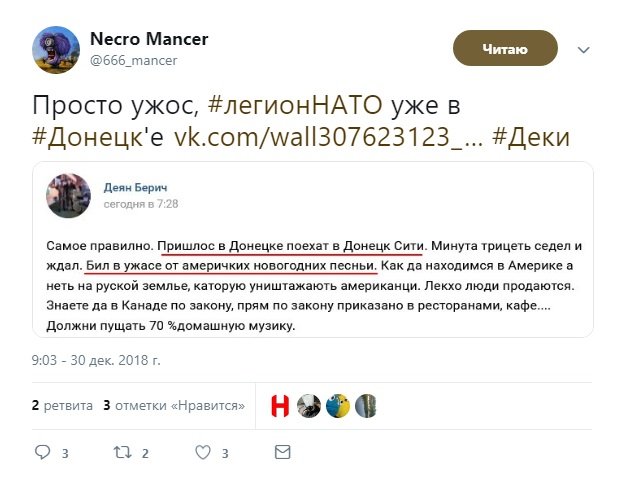Viewport: 620px width, 485px height.
Task: Like the tweet with the heart icon
Action: click(x=203, y=452)
